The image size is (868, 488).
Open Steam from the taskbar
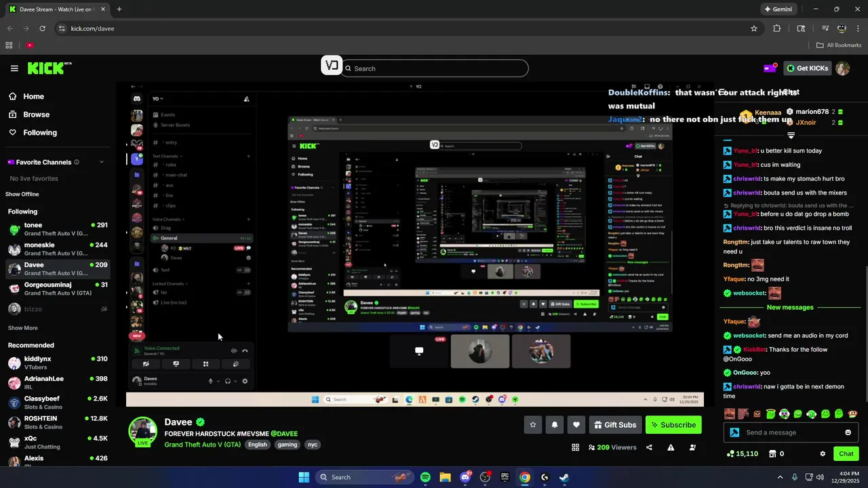click(564, 477)
